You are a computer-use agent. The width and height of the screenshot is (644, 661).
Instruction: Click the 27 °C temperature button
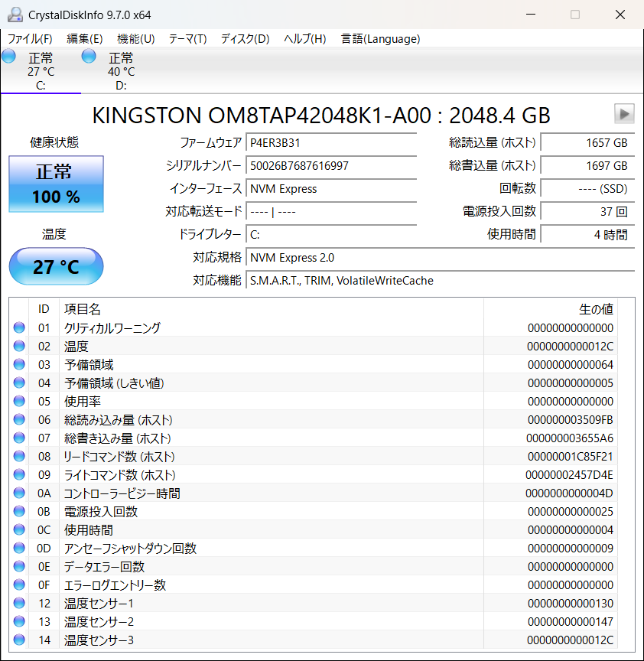(x=56, y=266)
